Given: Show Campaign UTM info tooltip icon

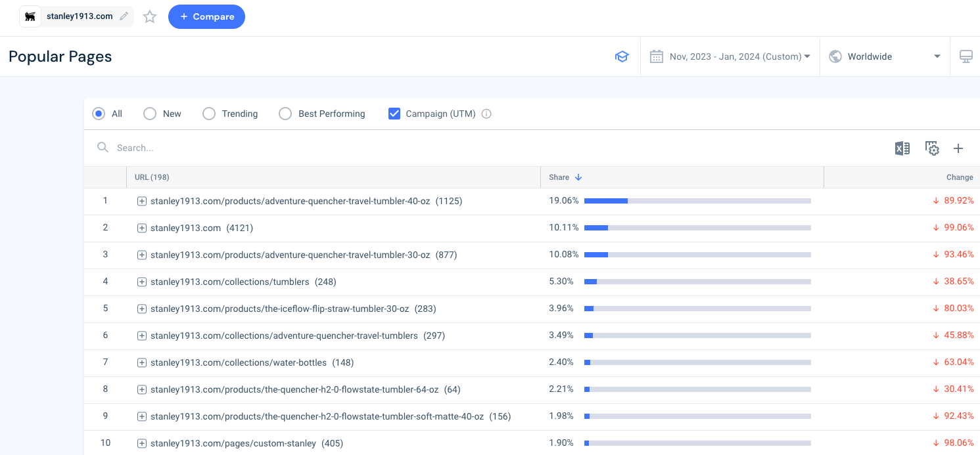Looking at the screenshot, I should coord(486,114).
